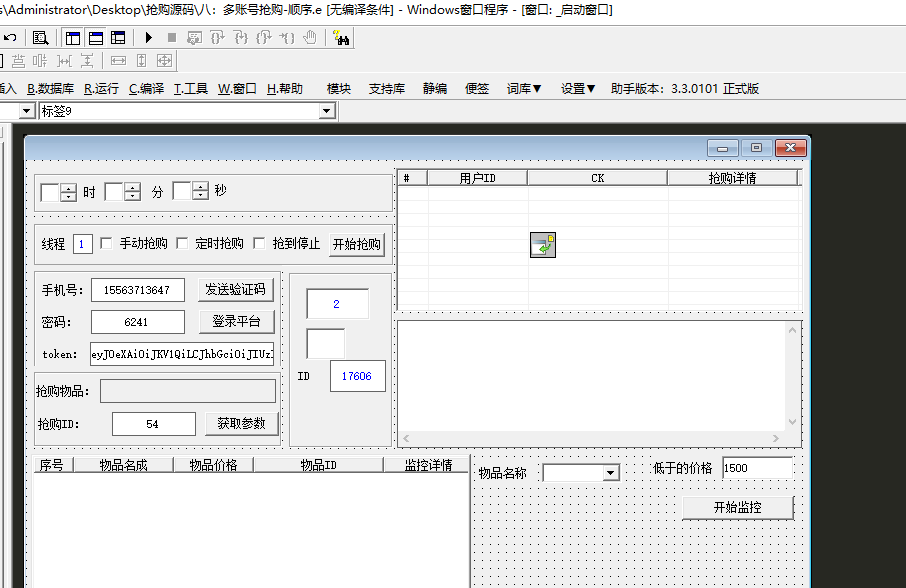Screen dimensions: 906x588
Task: Select the 手机号 input field
Action: pyautogui.click(x=138, y=290)
